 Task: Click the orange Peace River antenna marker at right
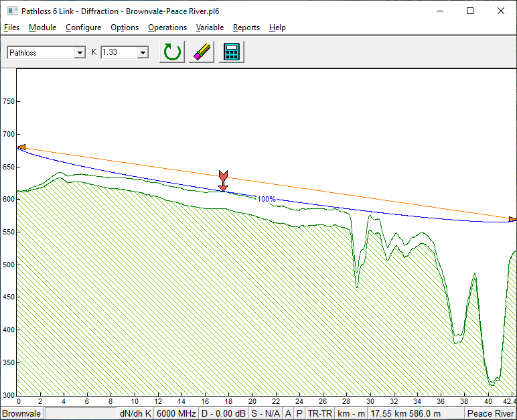tap(512, 219)
